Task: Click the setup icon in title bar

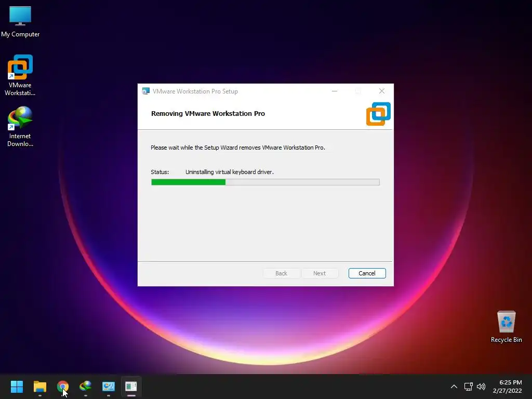Action: (146, 91)
